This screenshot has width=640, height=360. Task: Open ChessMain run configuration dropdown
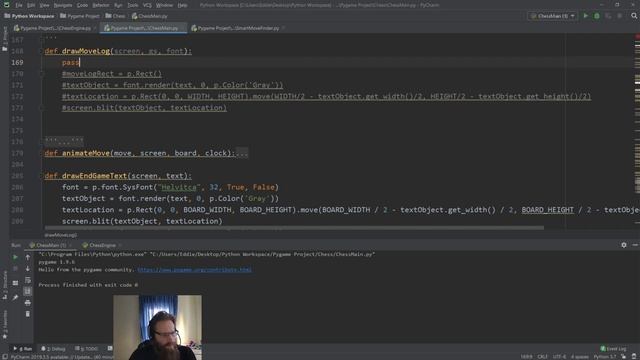click(553, 16)
